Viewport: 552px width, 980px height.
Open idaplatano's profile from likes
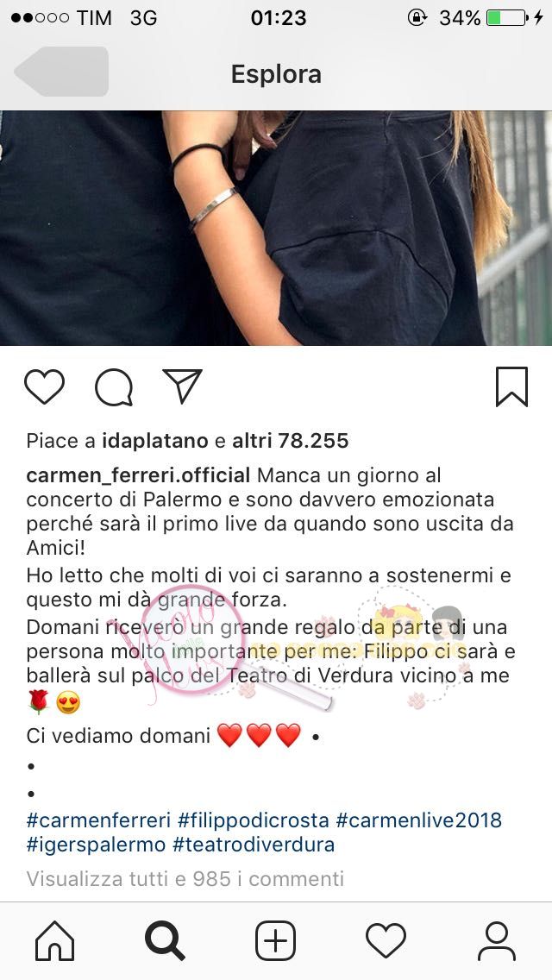(155, 441)
